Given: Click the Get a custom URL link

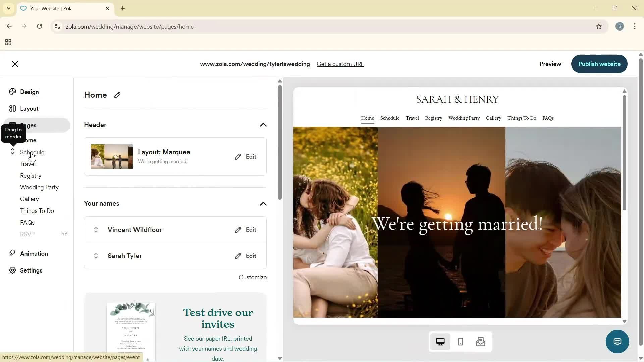Looking at the screenshot, I should click(x=340, y=64).
